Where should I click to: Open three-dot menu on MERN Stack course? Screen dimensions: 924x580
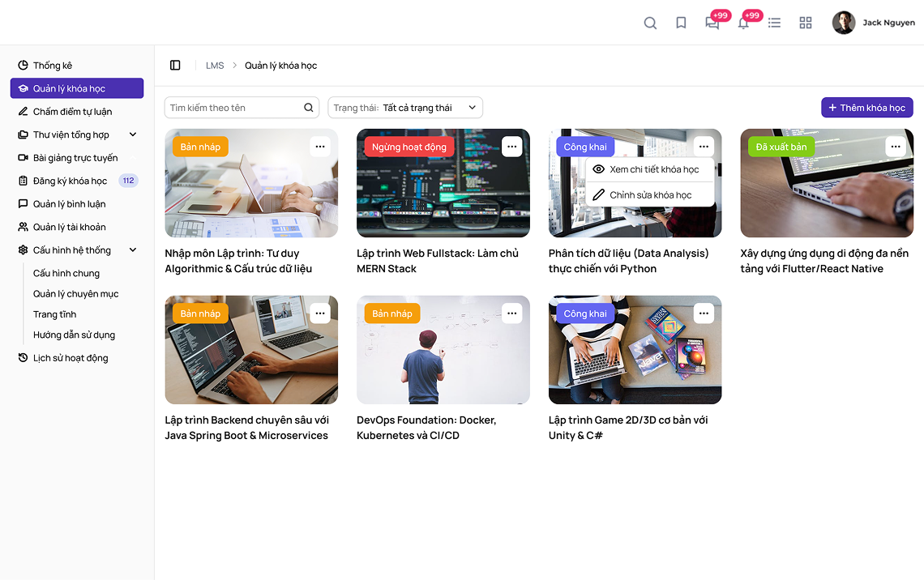(511, 147)
